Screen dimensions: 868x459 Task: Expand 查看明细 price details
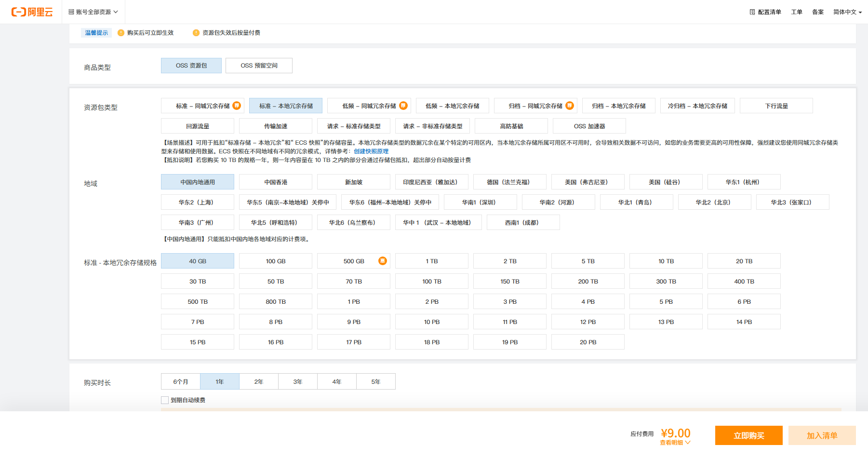point(675,443)
